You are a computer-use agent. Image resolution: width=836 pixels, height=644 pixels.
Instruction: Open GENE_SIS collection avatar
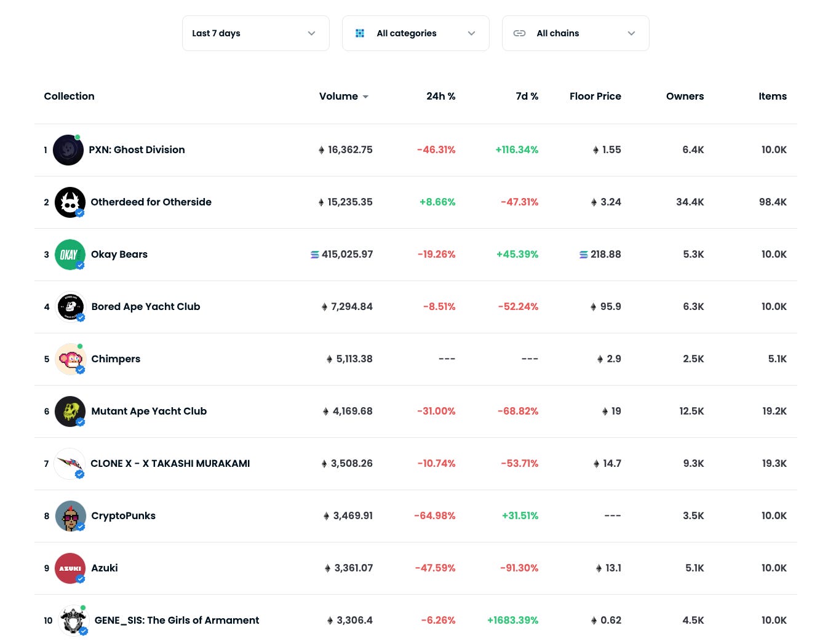tap(73, 621)
